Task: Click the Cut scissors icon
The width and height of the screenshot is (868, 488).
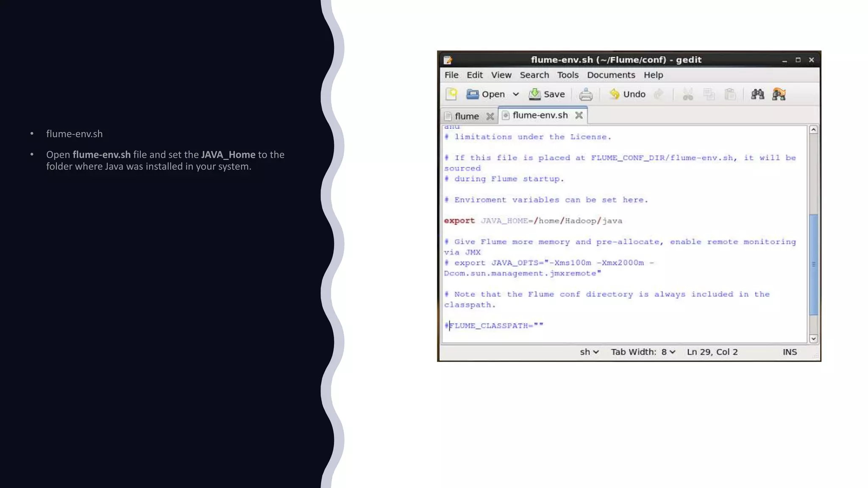Action: (688, 94)
